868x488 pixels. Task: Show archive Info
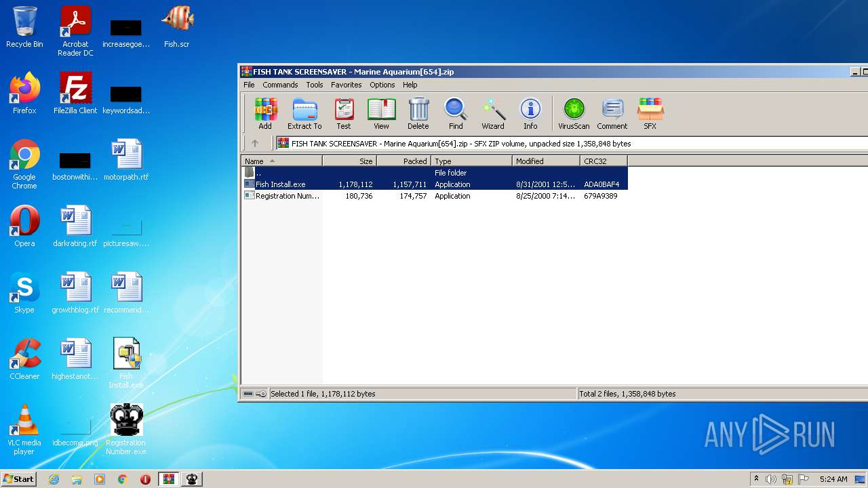(530, 114)
